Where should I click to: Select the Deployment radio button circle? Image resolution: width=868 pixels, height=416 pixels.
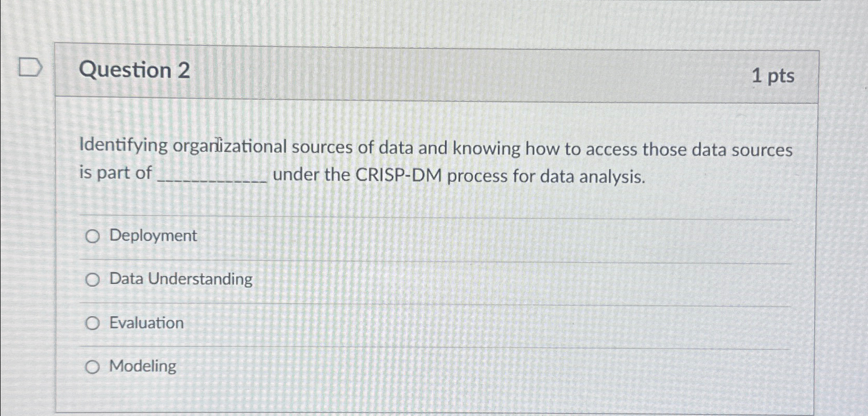tap(93, 237)
